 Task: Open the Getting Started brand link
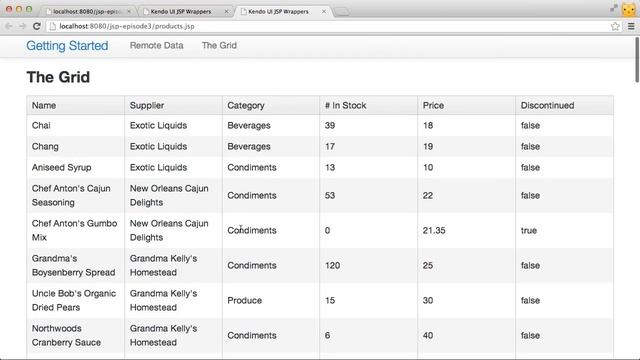[x=67, y=46]
